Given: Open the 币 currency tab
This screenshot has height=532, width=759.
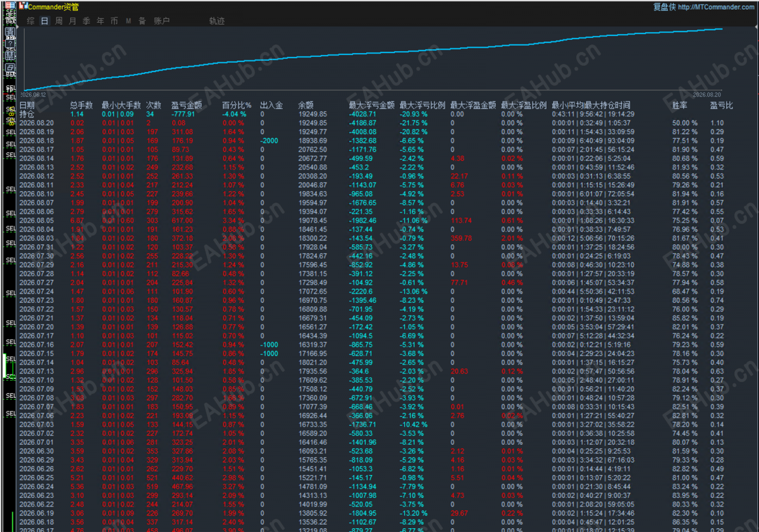Looking at the screenshot, I should [x=114, y=21].
